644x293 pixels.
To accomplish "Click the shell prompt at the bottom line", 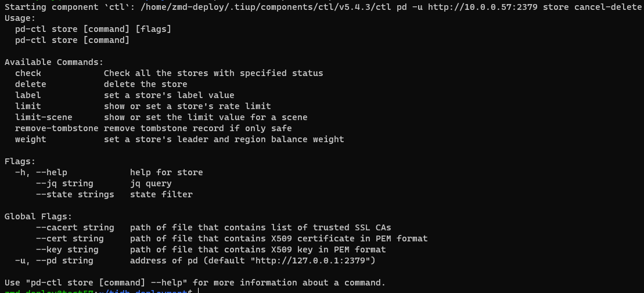I will coord(99,291).
